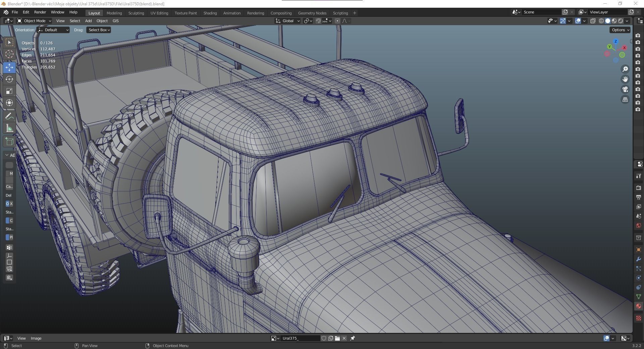Open the Material properties tab
The height and width of the screenshot is (349, 644).
coord(638,306)
